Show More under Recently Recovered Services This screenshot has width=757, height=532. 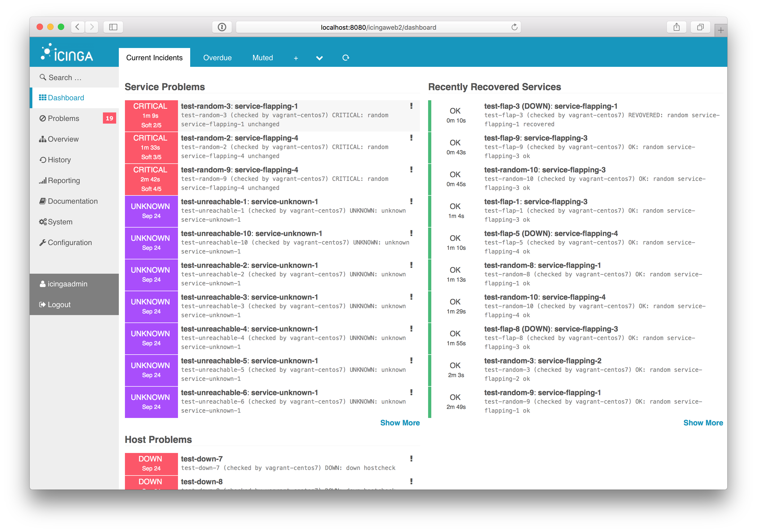tap(703, 423)
